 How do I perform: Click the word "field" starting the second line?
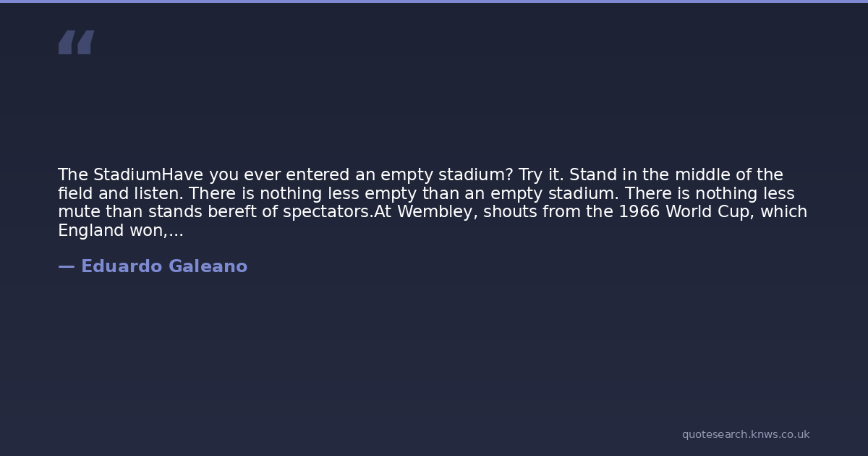(x=72, y=194)
